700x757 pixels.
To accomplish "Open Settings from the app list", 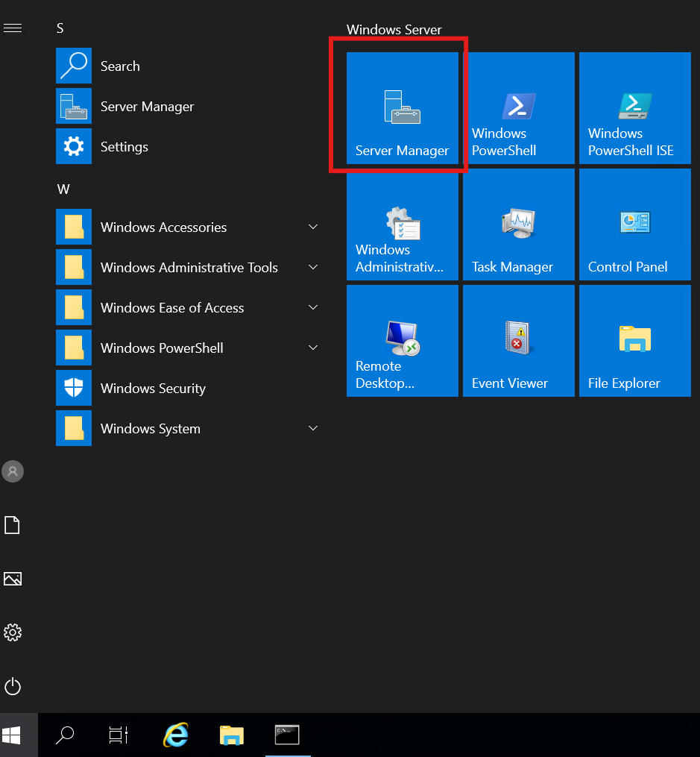I will 124,147.
